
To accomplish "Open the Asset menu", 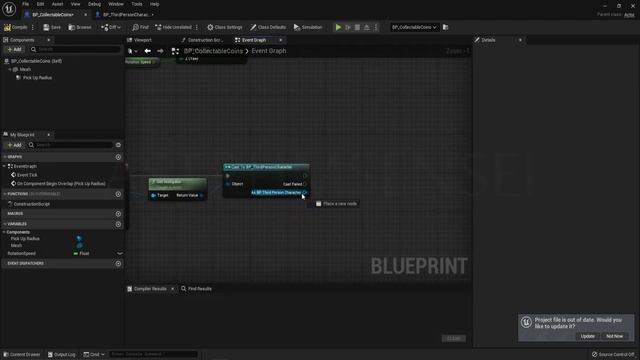I will (x=57, y=4).
